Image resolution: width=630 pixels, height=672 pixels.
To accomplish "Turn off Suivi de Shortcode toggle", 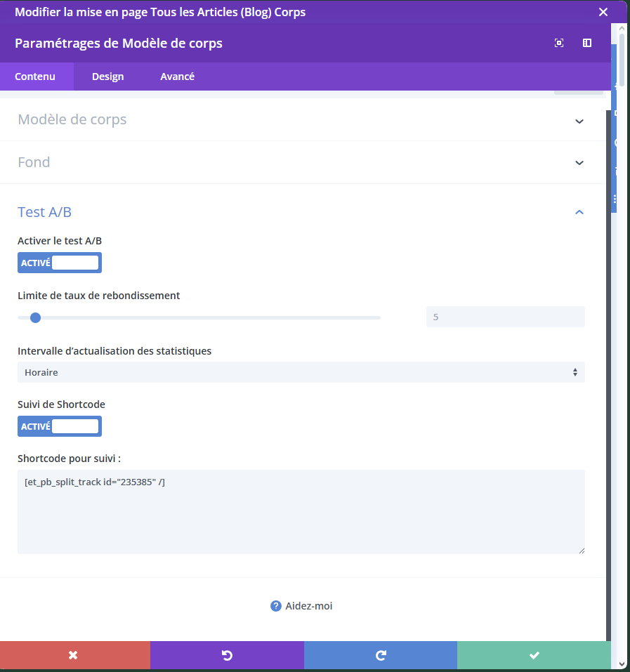I will pyautogui.click(x=60, y=426).
